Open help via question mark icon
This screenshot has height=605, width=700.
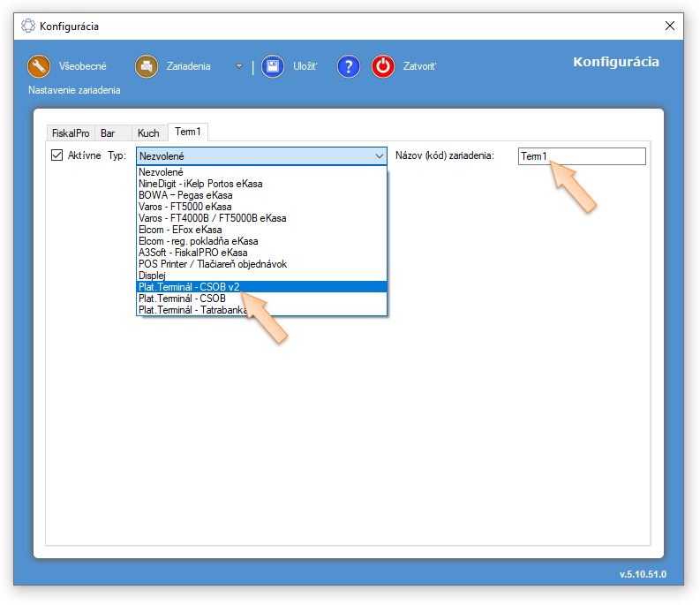pos(349,67)
